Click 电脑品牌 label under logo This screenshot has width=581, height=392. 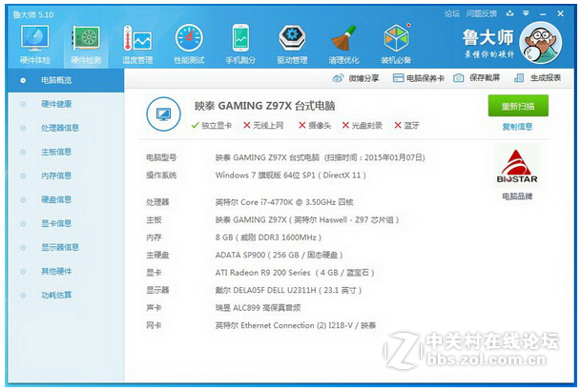(x=517, y=196)
